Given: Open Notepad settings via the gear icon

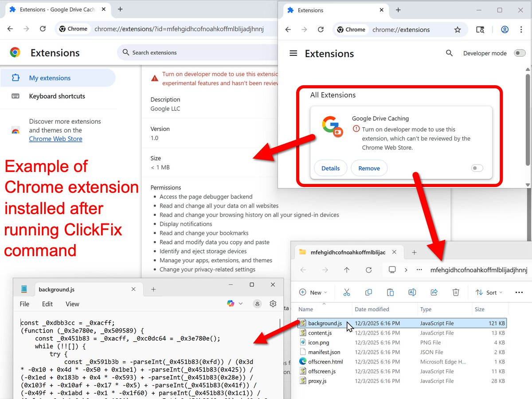Looking at the screenshot, I should click(x=273, y=303).
